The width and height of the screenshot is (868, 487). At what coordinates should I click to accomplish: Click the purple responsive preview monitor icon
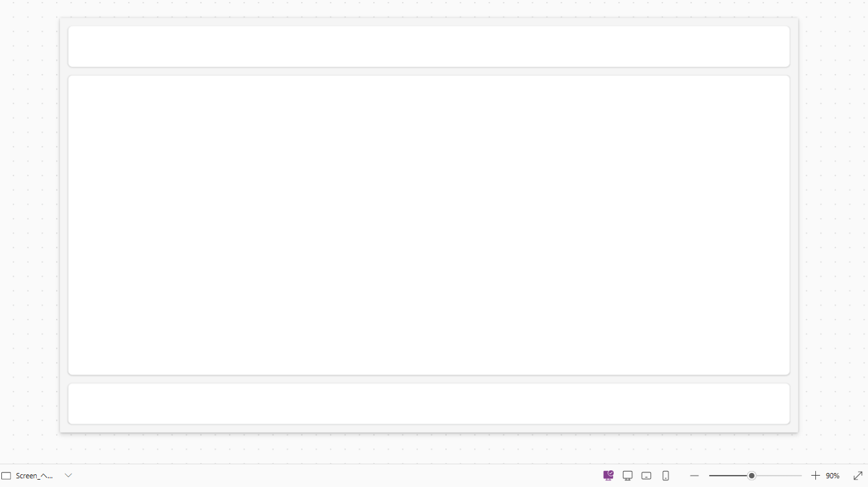point(608,476)
